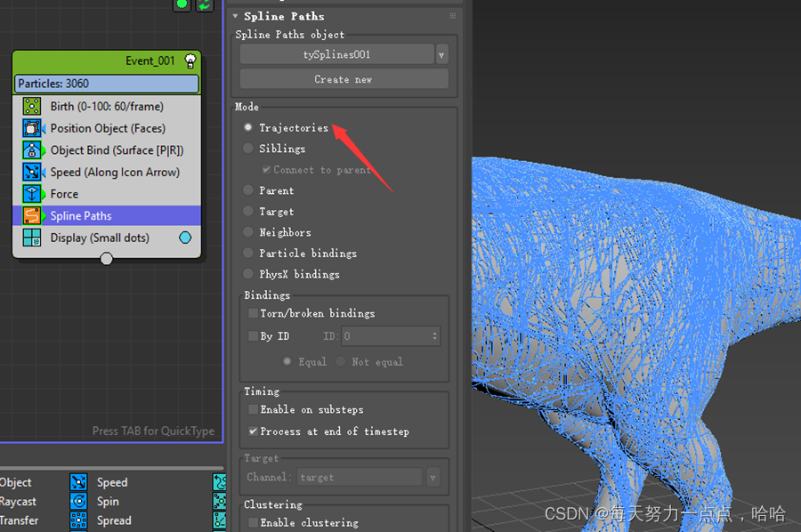Screen dimensions: 801x532
Task: Click the Spline Paths operator icon
Action: (31, 215)
